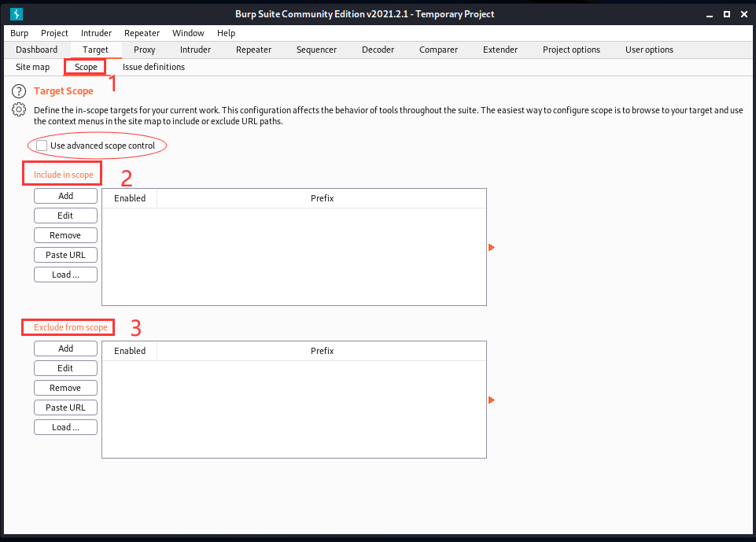The image size is (756, 542).
Task: Open the Project options tab
Action: click(x=571, y=50)
